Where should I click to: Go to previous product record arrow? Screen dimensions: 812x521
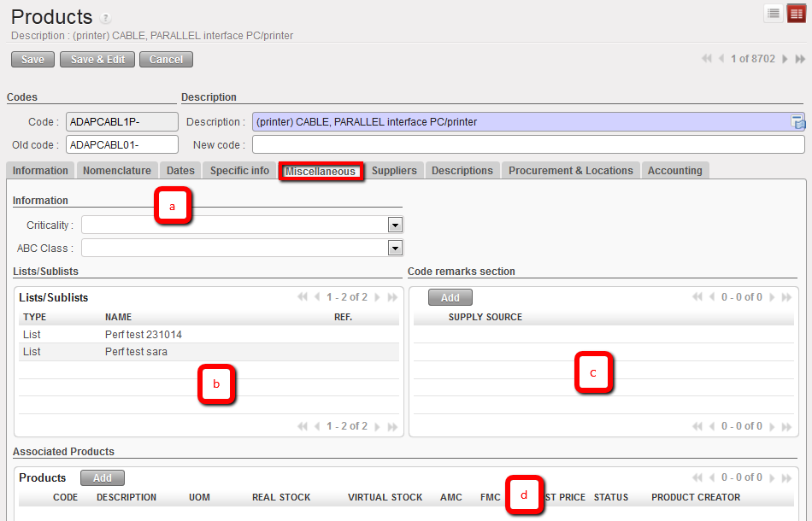pos(721,59)
